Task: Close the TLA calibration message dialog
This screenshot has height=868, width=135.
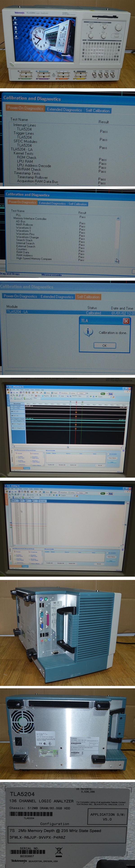Action: click(126, 321)
